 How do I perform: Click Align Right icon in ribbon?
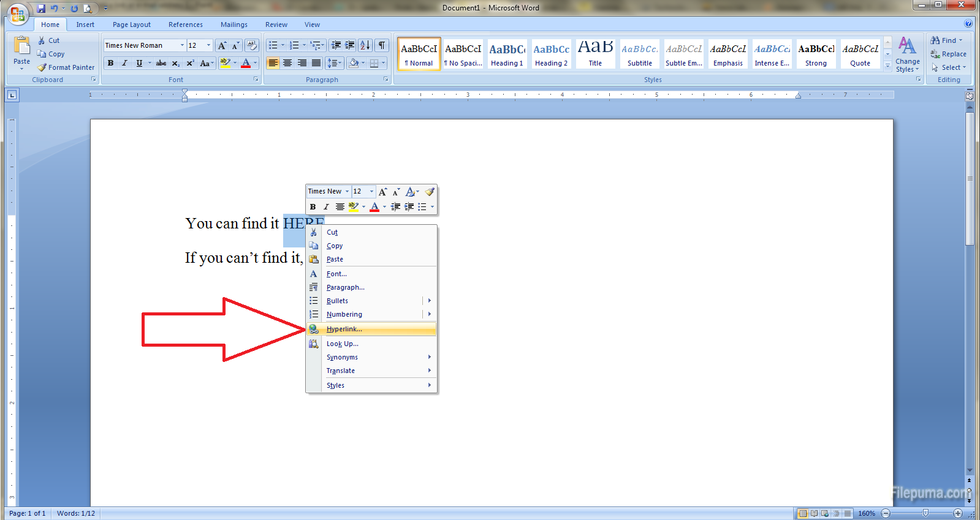[302, 63]
